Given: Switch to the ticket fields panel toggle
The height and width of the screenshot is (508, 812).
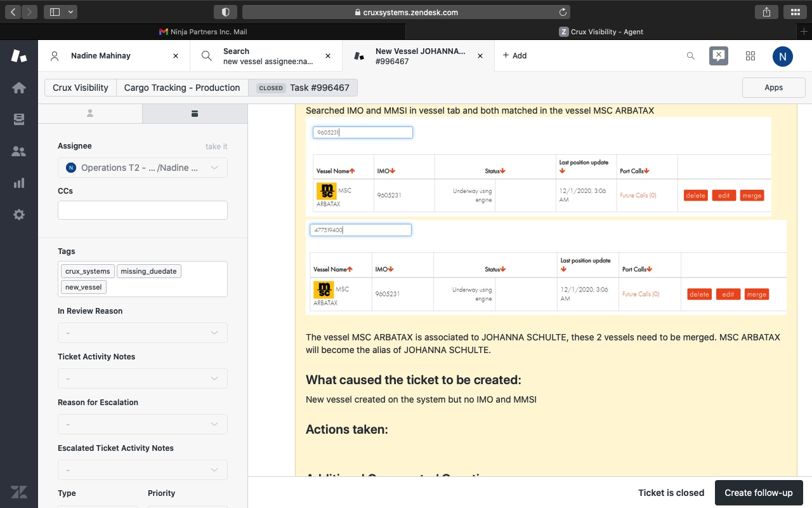Looking at the screenshot, I should point(195,113).
